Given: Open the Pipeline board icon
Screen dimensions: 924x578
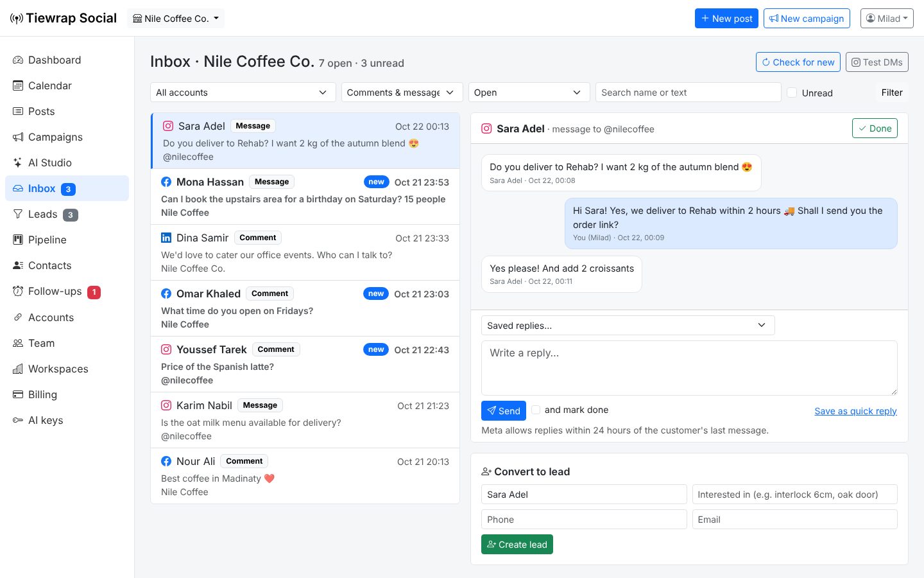Looking at the screenshot, I should [x=18, y=240].
